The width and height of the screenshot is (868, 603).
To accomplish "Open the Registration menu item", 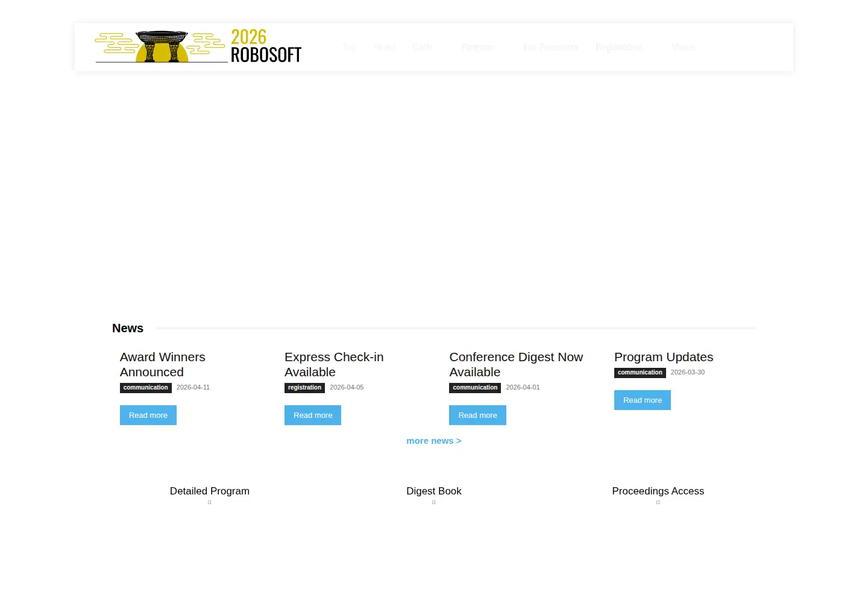I will (618, 47).
